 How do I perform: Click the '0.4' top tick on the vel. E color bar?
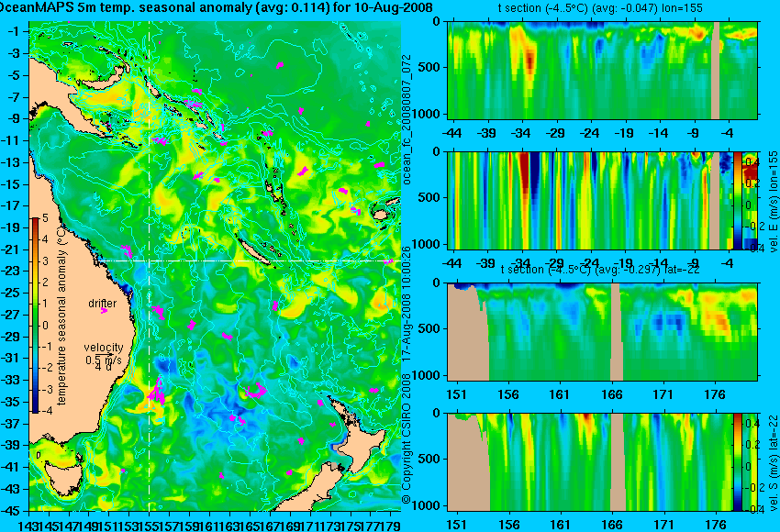(751, 162)
